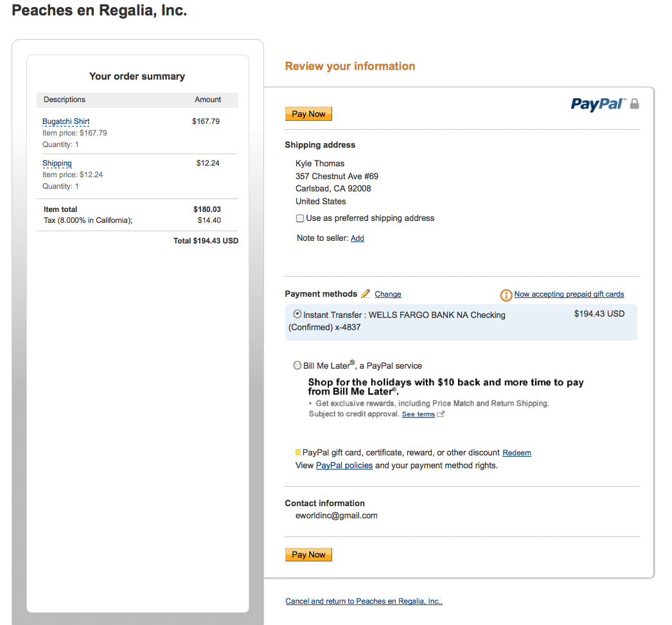This screenshot has height=625, width=672.
Task: Click the security lock icon
Action: point(635,103)
